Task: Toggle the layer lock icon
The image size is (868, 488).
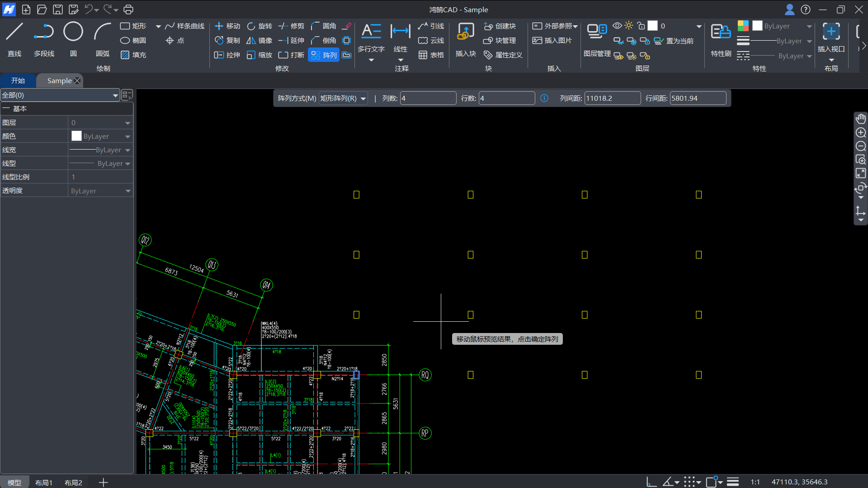Action: tap(641, 26)
